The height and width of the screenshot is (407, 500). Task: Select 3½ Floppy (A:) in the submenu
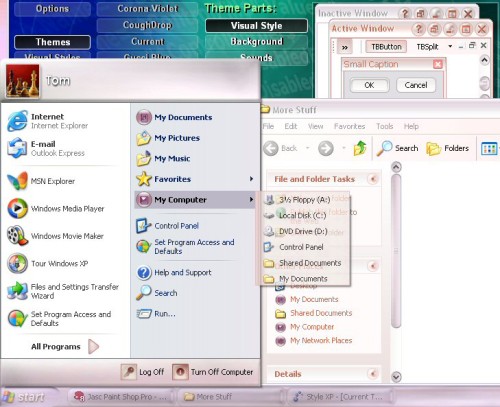click(x=297, y=200)
